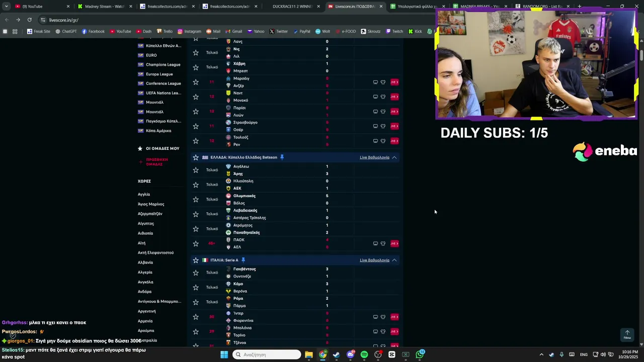Open Windows Start button
This screenshot has height=362, width=644.
tap(224, 354)
